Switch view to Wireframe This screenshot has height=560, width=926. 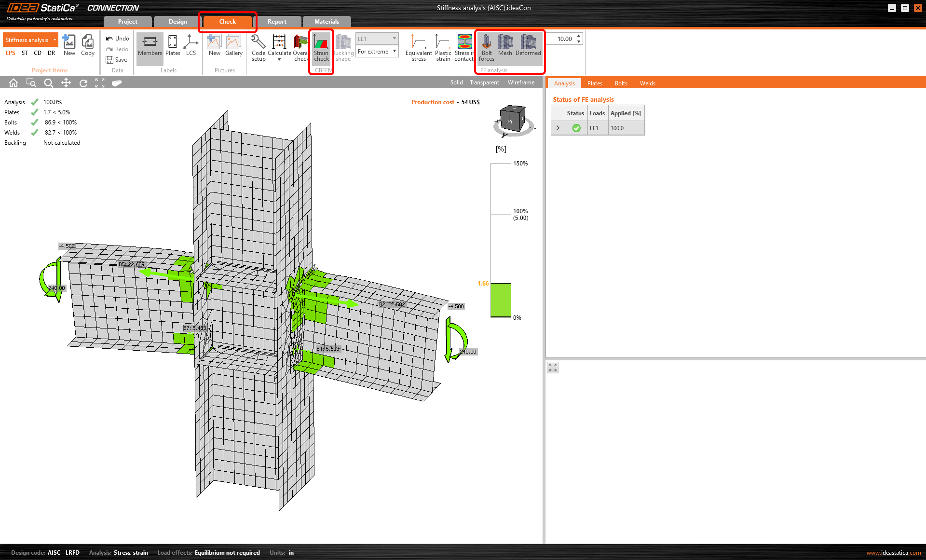(520, 82)
